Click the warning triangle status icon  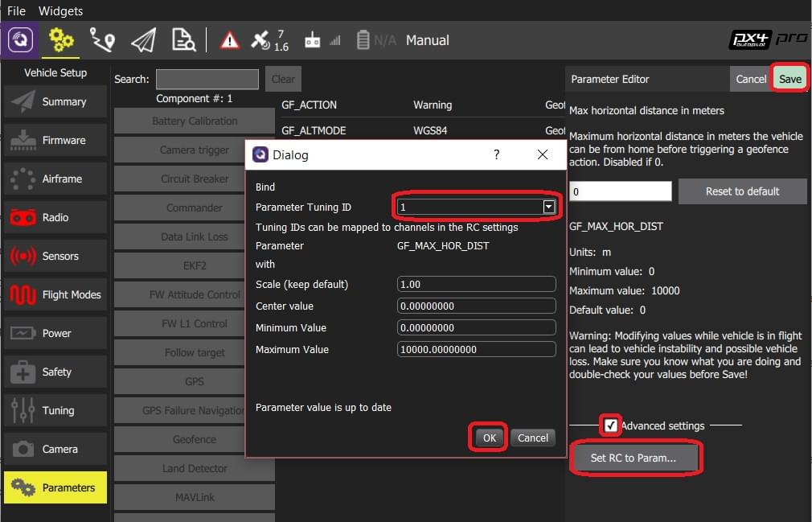[x=231, y=39]
